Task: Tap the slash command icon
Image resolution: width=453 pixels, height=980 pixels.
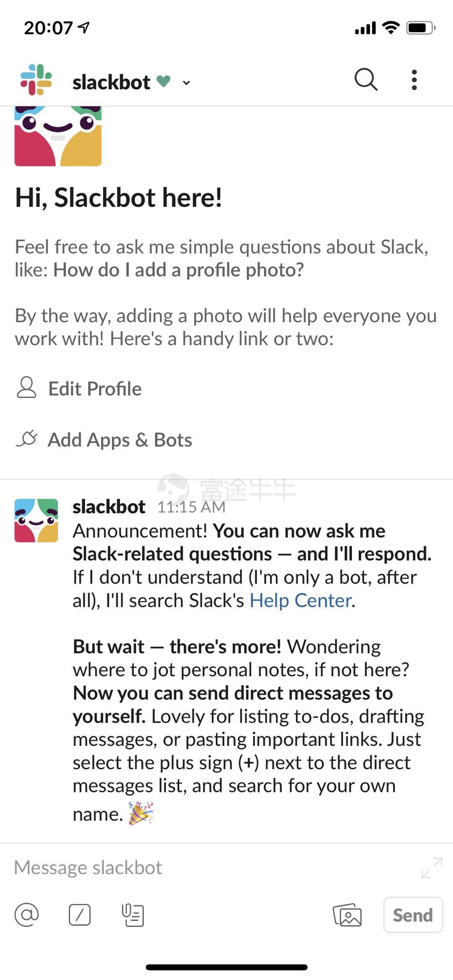Action: coord(80,915)
